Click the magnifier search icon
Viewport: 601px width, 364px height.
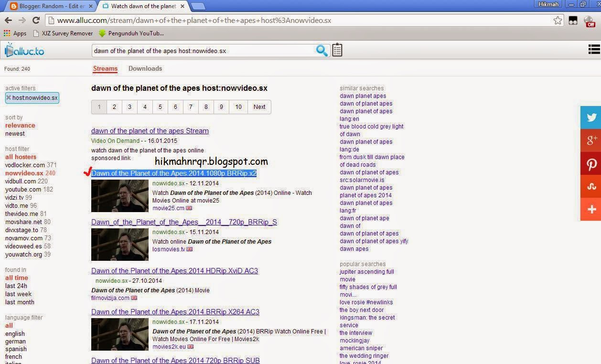click(322, 50)
